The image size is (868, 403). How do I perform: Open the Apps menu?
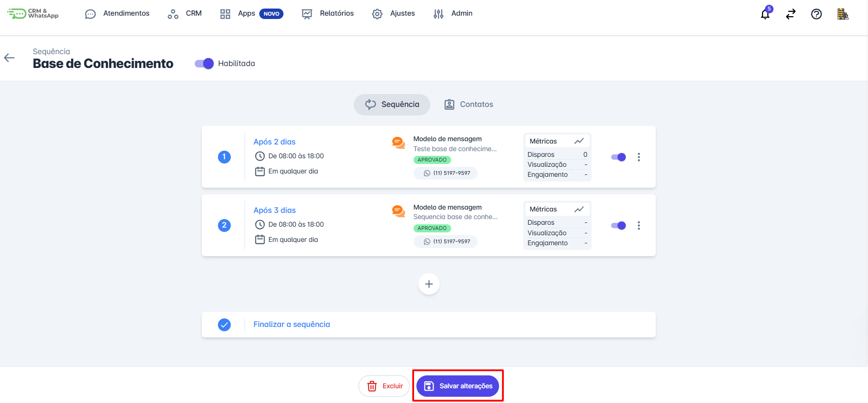(x=246, y=14)
